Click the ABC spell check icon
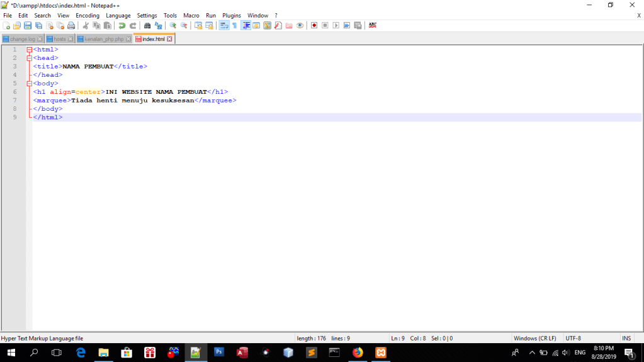This screenshot has width=644, height=362. click(373, 26)
